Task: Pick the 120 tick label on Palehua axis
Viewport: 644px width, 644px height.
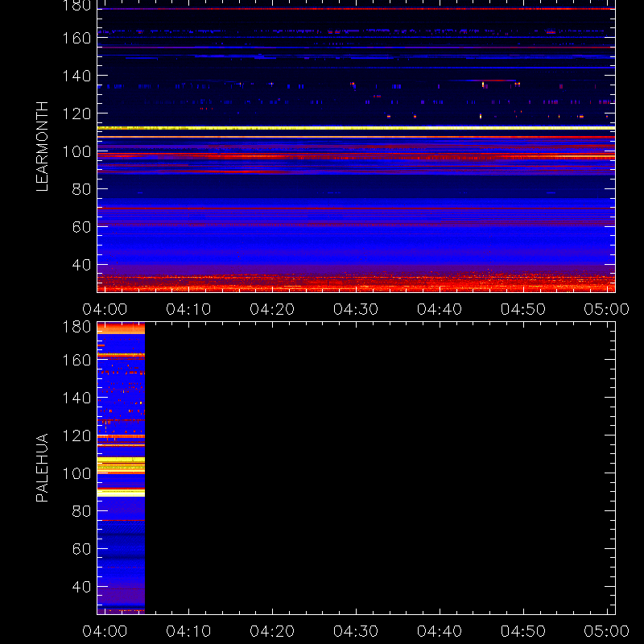Action: [76, 436]
